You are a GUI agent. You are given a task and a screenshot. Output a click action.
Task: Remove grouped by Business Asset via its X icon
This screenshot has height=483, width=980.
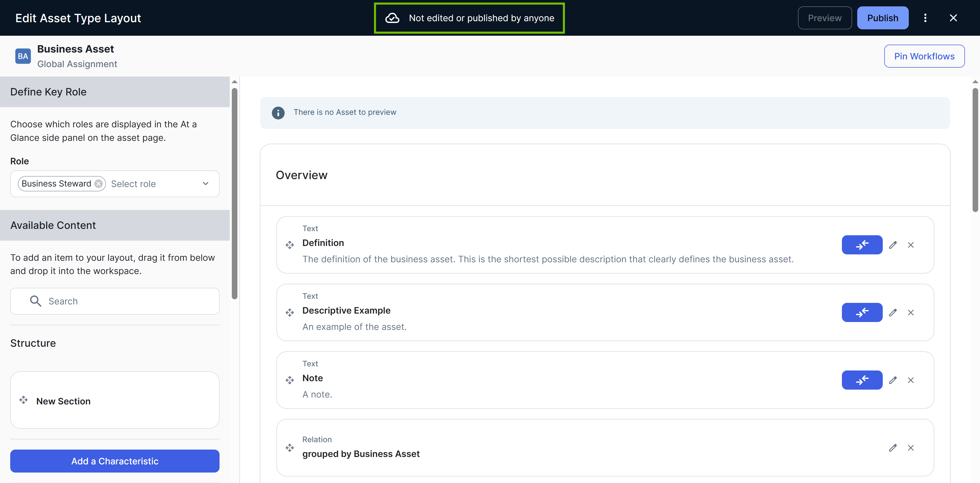click(x=911, y=448)
